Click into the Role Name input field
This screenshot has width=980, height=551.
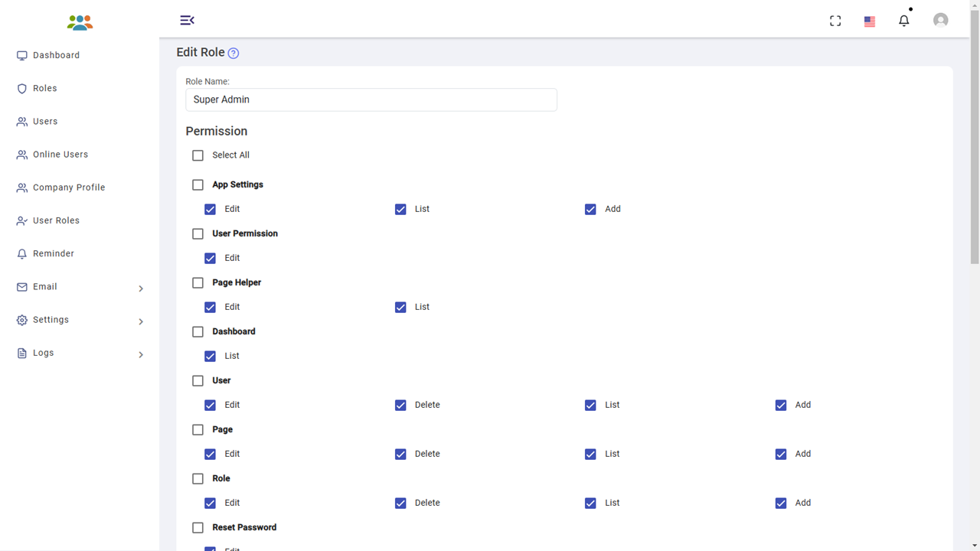point(371,99)
